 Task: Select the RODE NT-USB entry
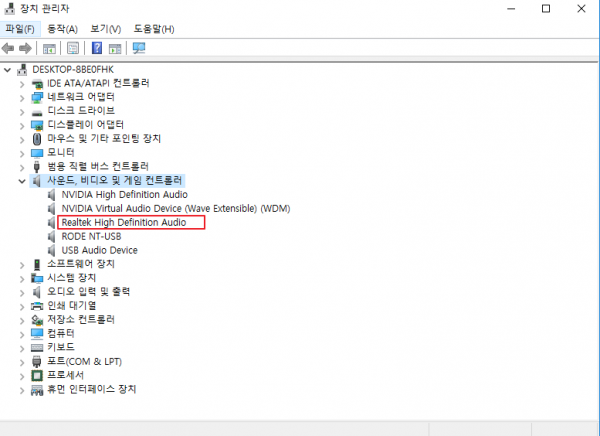point(91,237)
